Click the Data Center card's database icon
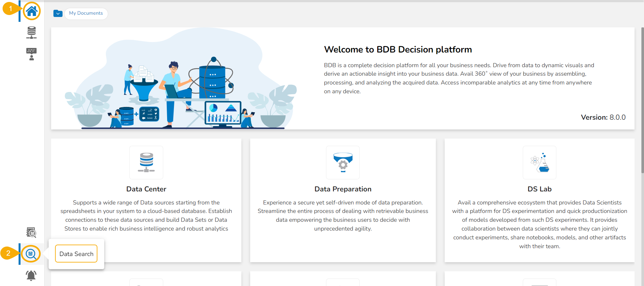Viewport: 644px width, 286px height. click(x=146, y=162)
